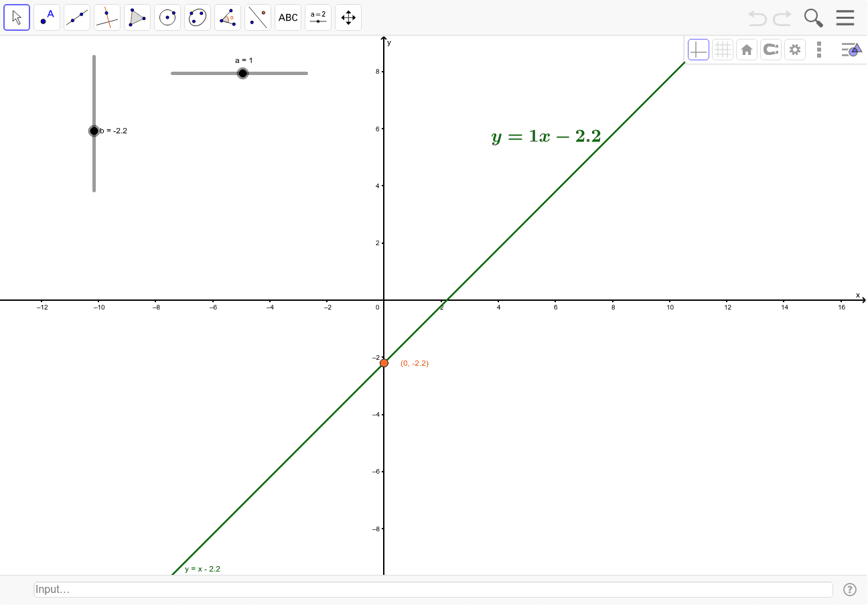Open graphics settings gear
The image size is (868, 605).
point(795,50)
